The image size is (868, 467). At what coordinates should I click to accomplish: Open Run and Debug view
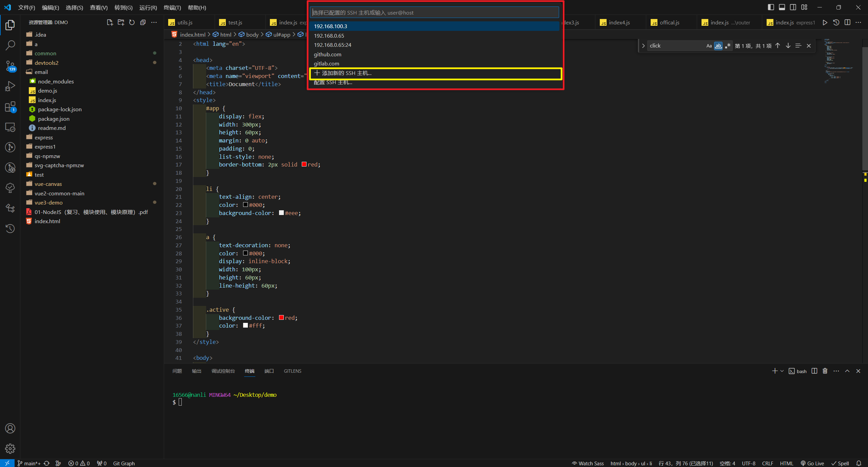click(10, 86)
